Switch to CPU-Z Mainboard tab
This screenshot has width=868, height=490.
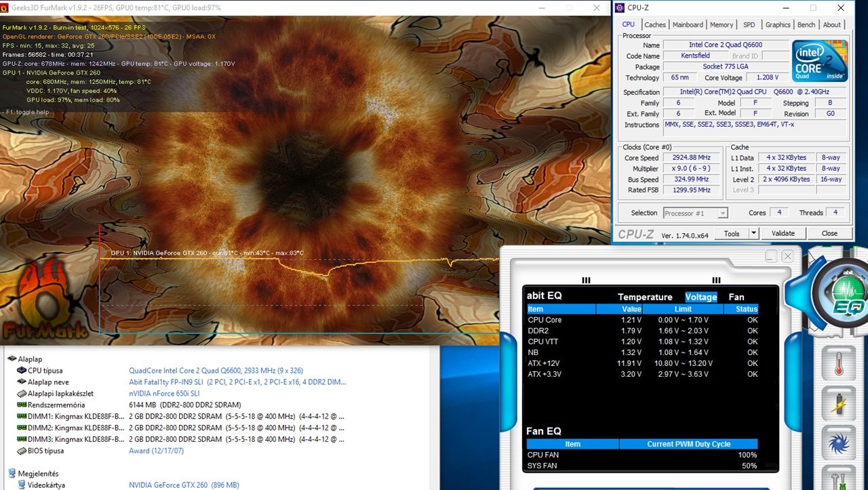[x=688, y=24]
